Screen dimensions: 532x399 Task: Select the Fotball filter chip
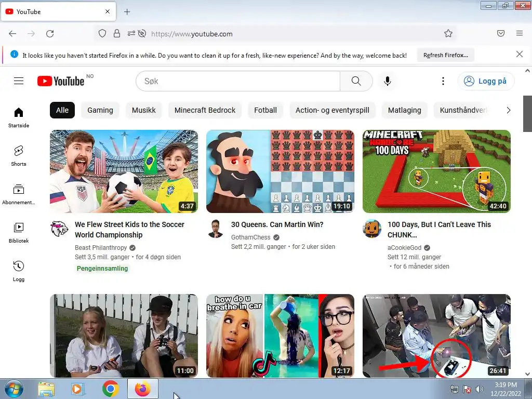tap(265, 110)
